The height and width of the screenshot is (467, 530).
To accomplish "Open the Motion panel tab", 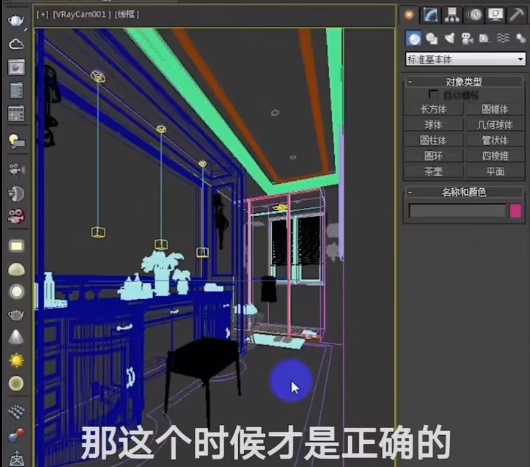I will [475, 15].
